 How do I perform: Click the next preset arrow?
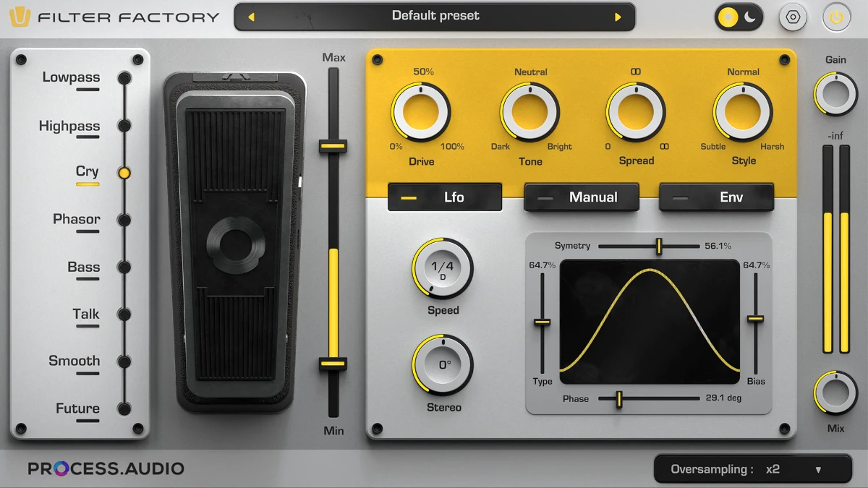[617, 17]
